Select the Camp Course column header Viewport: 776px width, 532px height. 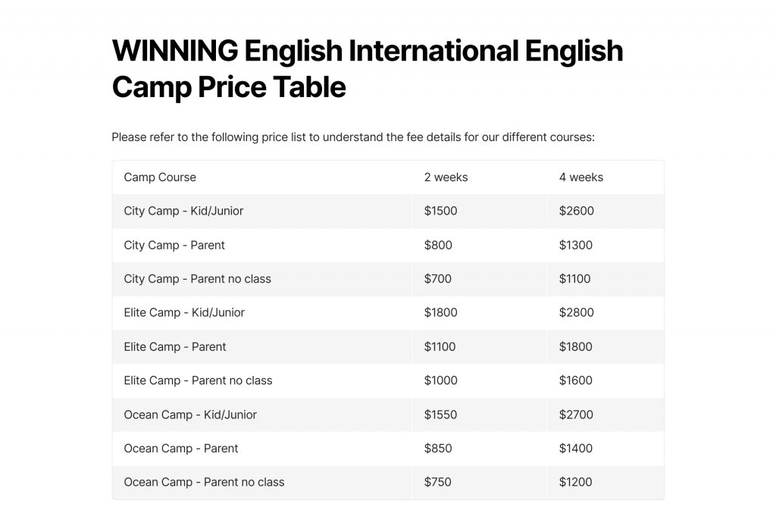coord(160,177)
